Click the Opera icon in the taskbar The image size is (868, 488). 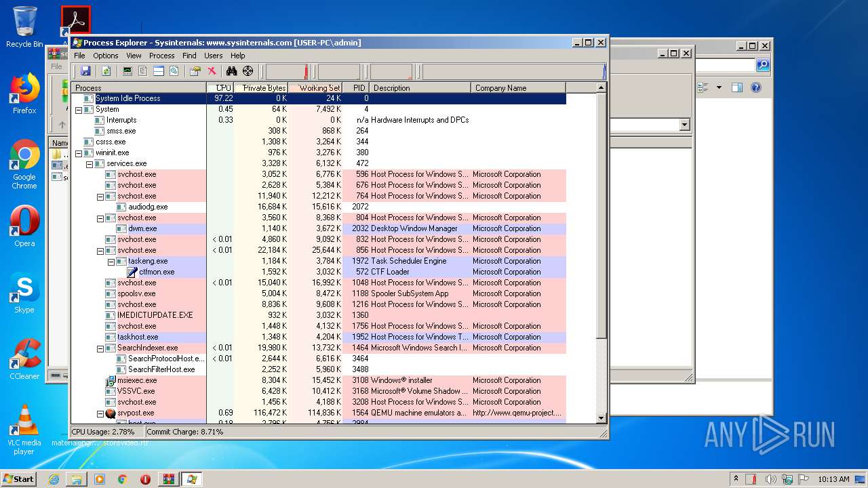point(145,479)
